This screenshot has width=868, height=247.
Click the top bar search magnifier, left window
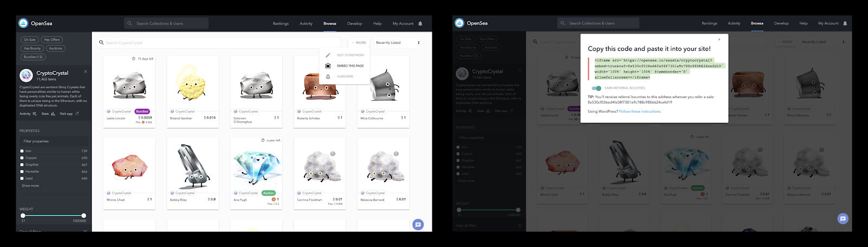coord(130,23)
